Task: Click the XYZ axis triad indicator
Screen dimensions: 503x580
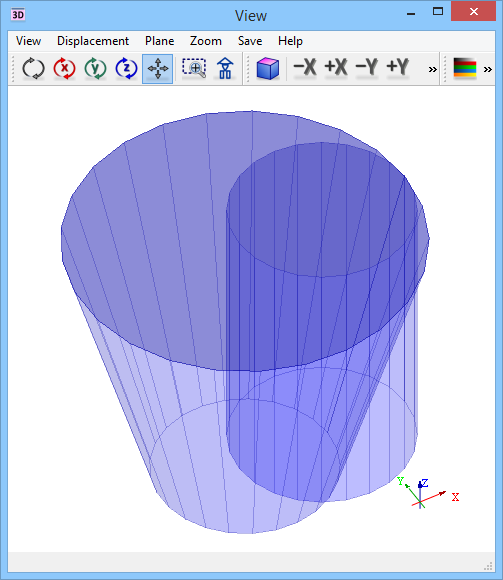Action: [428, 493]
